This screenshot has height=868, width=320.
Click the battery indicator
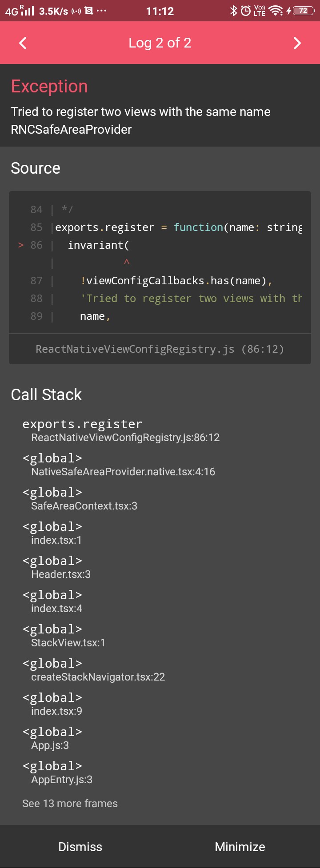click(x=304, y=11)
